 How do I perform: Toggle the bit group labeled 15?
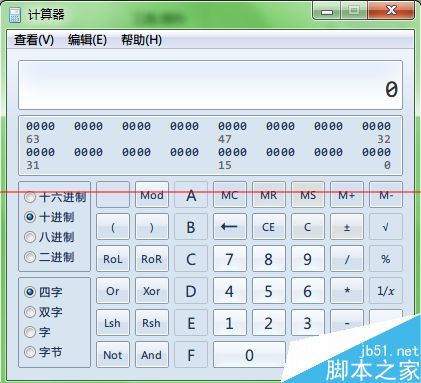232,152
